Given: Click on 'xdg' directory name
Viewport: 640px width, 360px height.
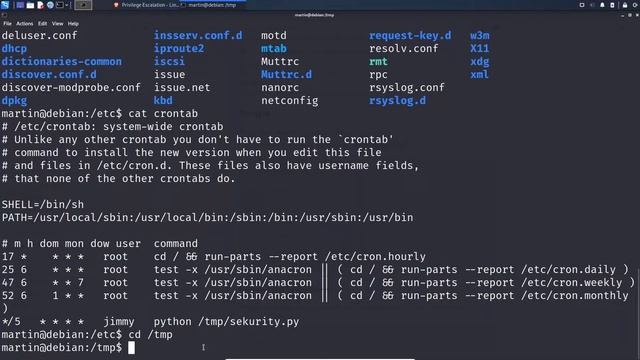Looking at the screenshot, I should tap(480, 62).
